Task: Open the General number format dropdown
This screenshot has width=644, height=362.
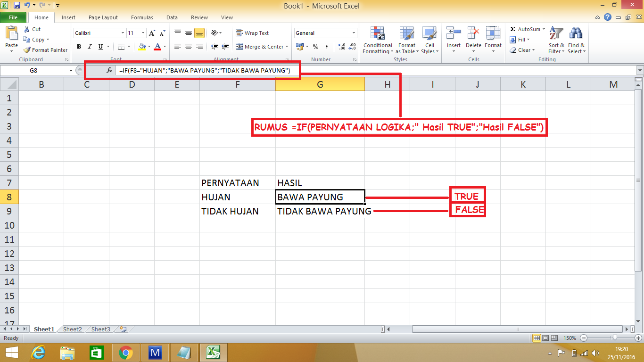Action: click(354, 33)
